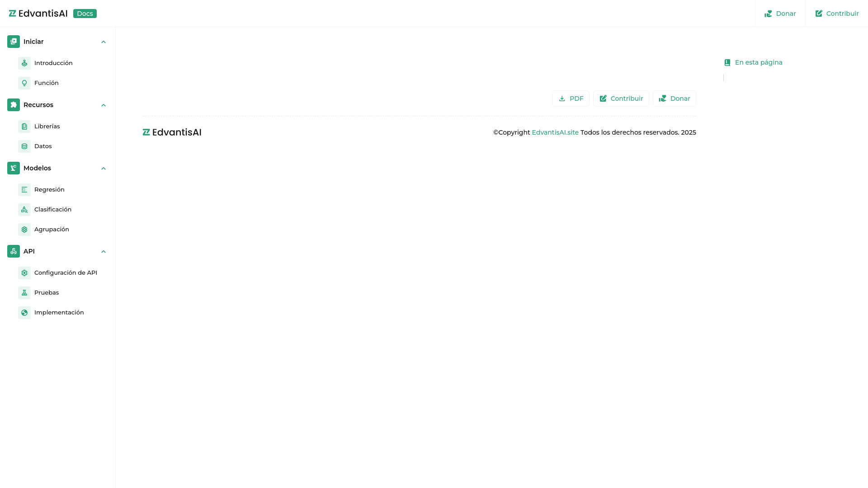868x488 pixels.
Task: Click the EdvantisAI footer logo
Action: 172,132
